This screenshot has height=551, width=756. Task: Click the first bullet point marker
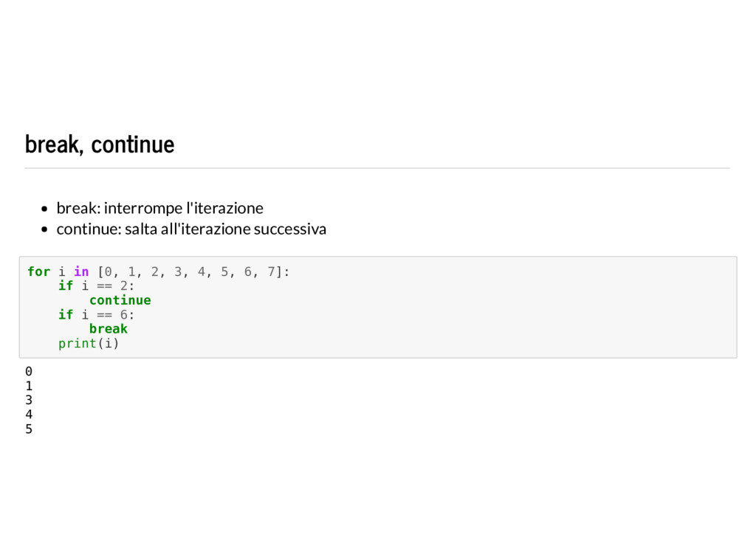point(44,209)
